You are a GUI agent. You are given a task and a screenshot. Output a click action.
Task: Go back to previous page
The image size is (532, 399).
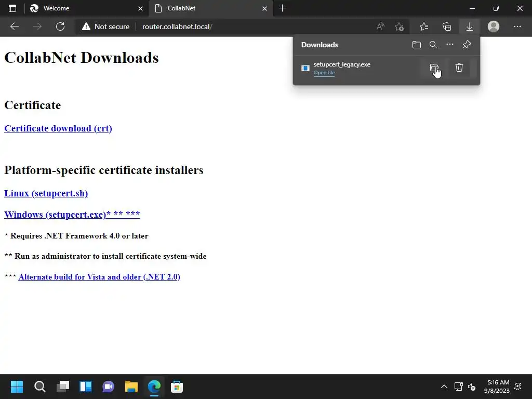[14, 26]
